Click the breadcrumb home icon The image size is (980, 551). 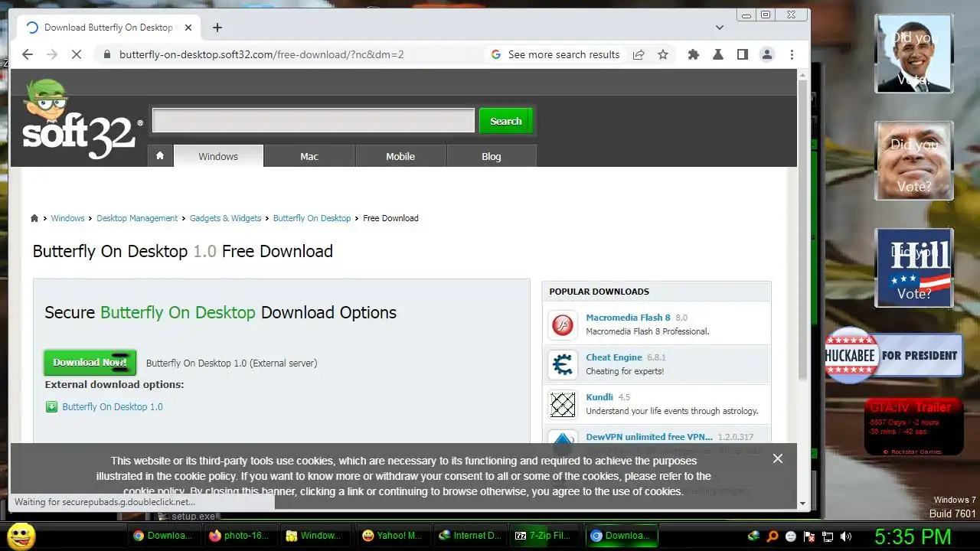pos(34,218)
